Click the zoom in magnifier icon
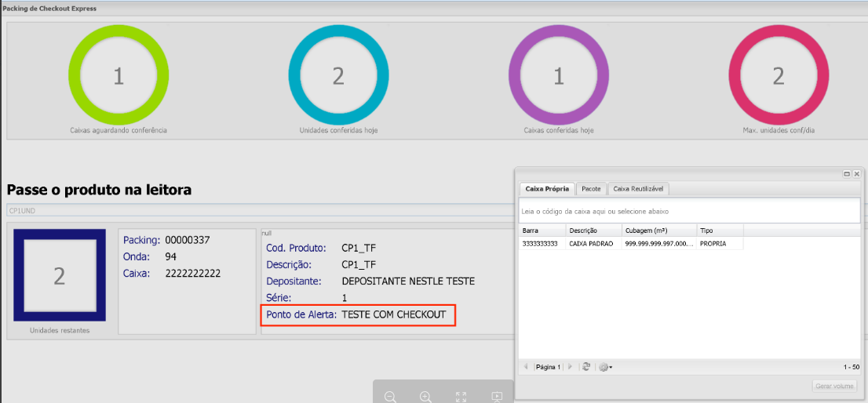 pos(425,397)
